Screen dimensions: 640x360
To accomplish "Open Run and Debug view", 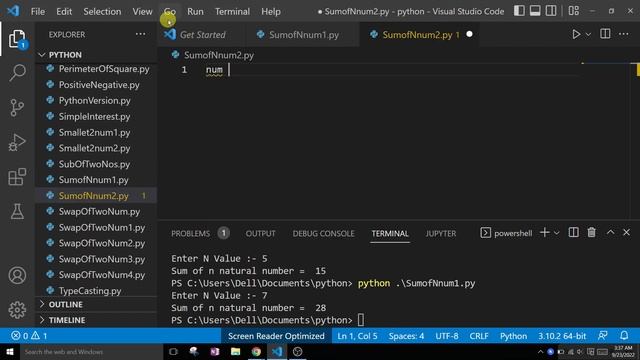I will 17,142.
